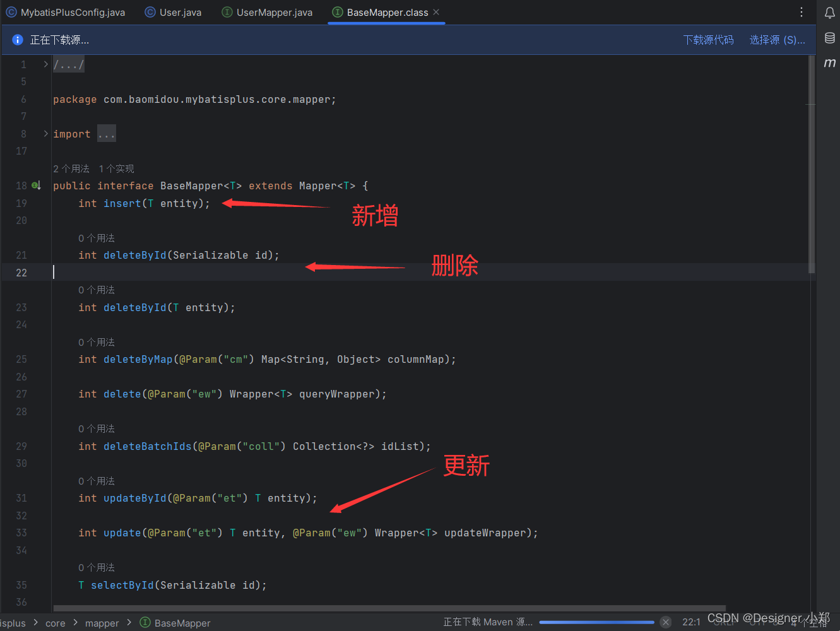Click the queryWrapper parameter name
840x631 pixels.
(x=336, y=394)
